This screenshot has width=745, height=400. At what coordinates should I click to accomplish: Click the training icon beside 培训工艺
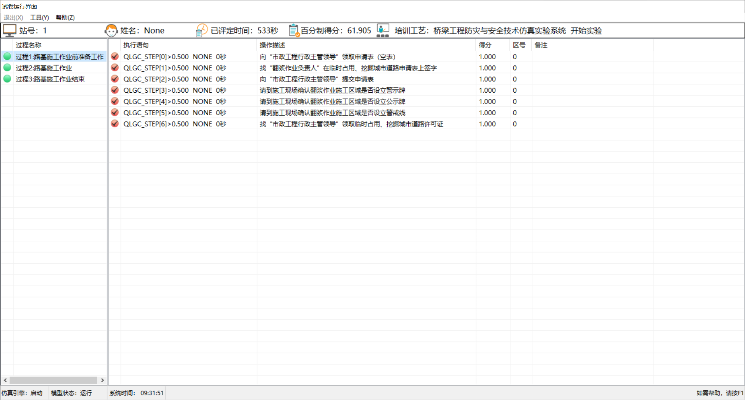pos(383,31)
